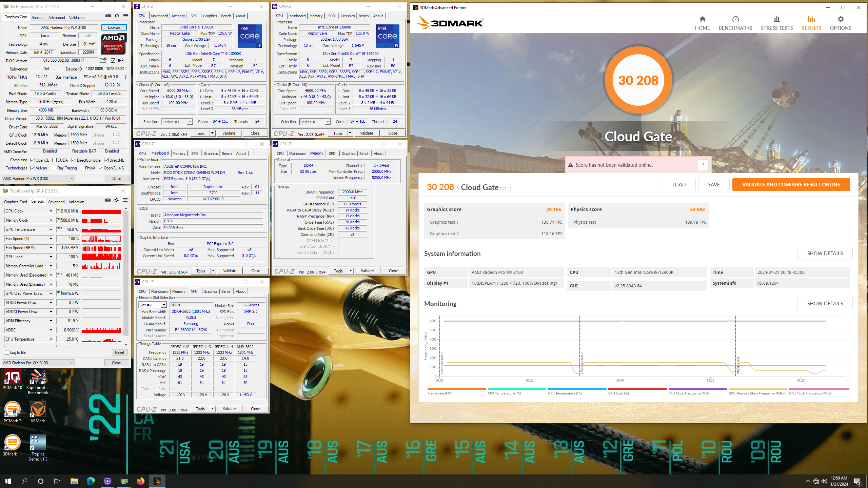868x488 pixels.
Task: Launch VRMark desktop shortcut
Action: 38,411
